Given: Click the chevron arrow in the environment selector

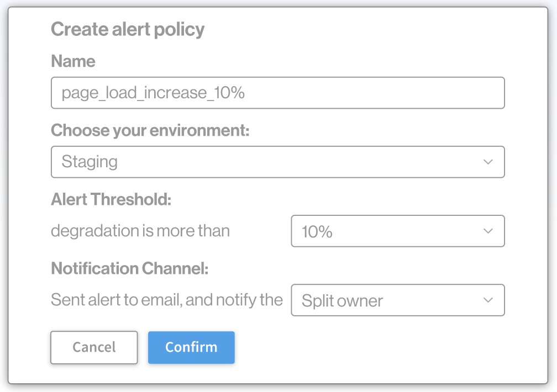Looking at the screenshot, I should click(x=488, y=162).
